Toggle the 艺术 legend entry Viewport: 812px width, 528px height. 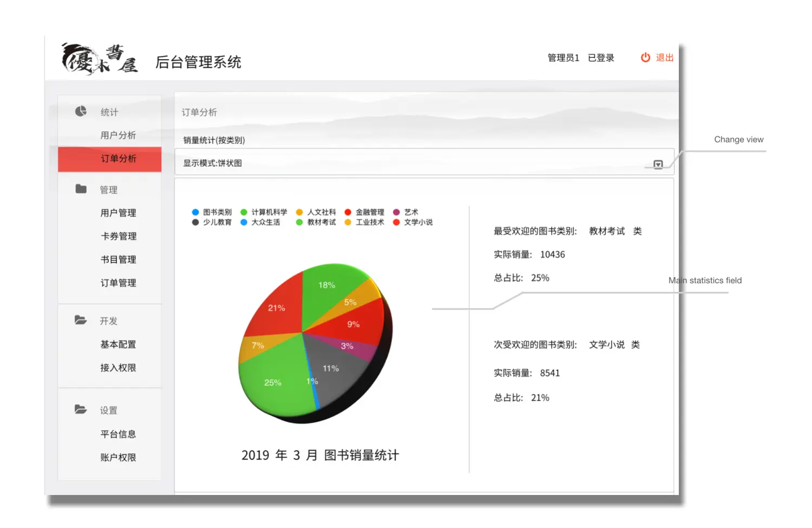405,212
